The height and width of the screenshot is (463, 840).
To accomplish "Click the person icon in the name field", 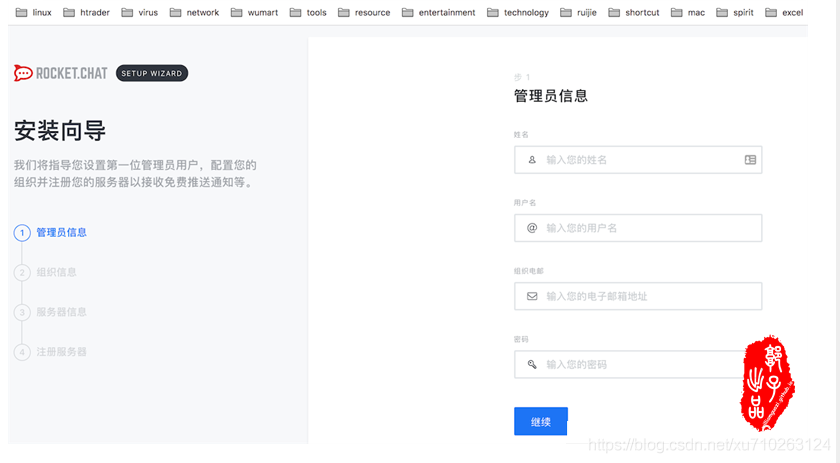I will pyautogui.click(x=532, y=160).
